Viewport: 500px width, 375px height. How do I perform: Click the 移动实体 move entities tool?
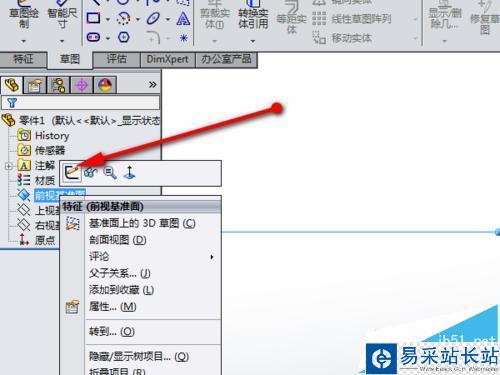(x=342, y=38)
